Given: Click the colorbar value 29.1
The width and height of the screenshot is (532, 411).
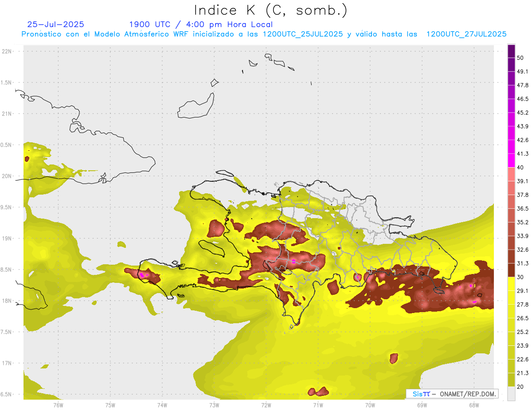Looking at the screenshot, I should pos(522,291).
